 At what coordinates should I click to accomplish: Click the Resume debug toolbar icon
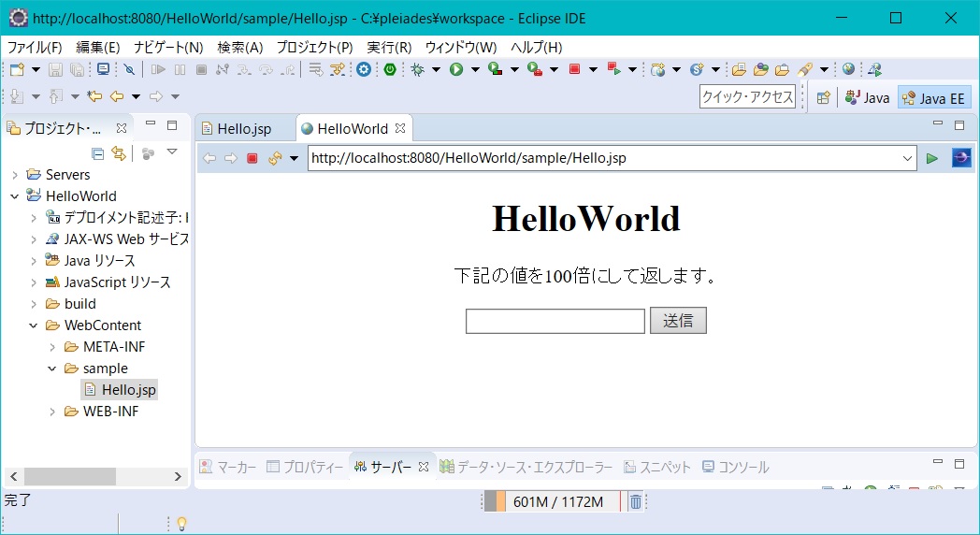(x=158, y=69)
